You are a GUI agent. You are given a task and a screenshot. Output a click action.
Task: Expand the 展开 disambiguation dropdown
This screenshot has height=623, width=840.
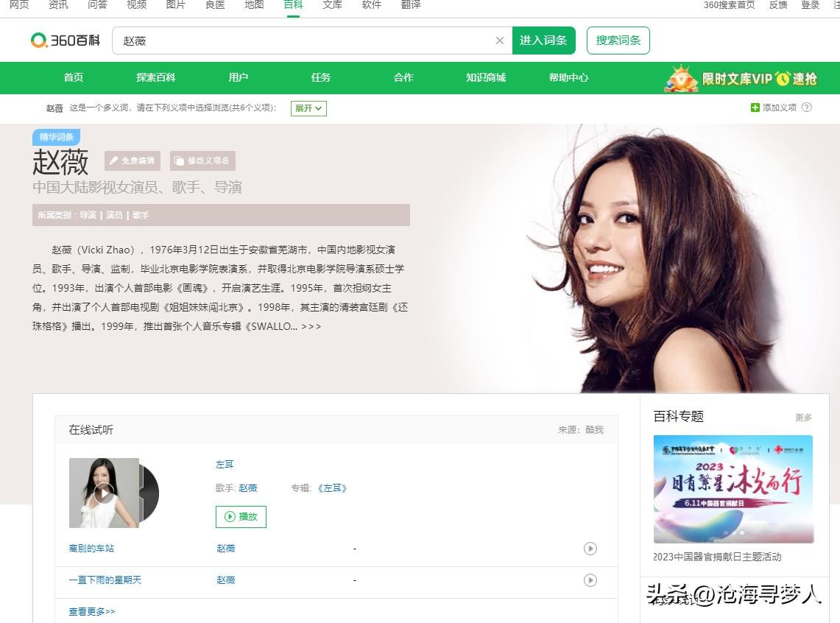click(308, 108)
